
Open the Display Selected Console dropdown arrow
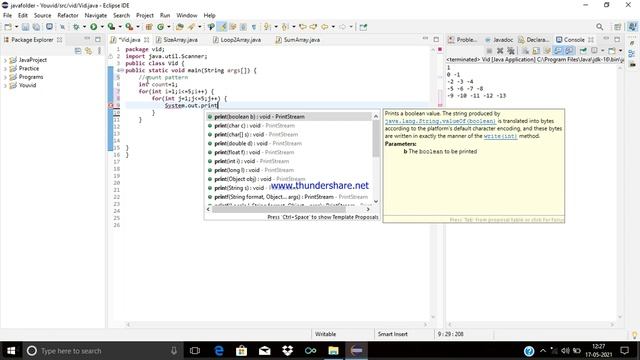(x=602, y=51)
